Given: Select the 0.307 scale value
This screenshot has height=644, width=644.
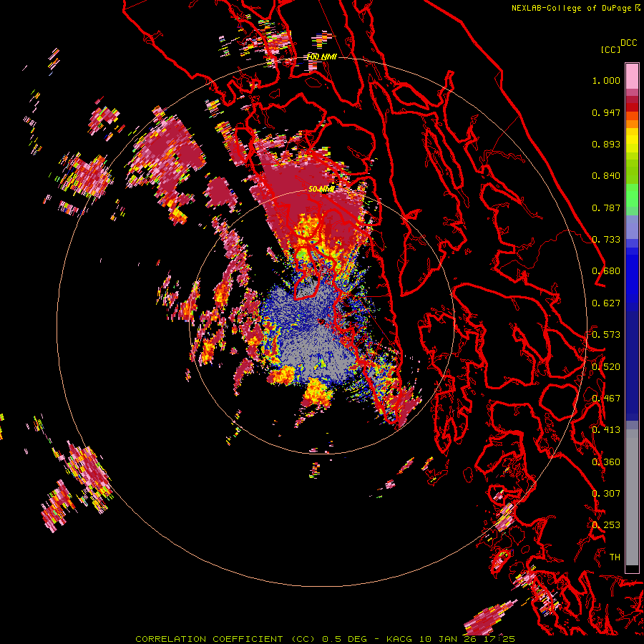Looking at the screenshot, I should [606, 494].
